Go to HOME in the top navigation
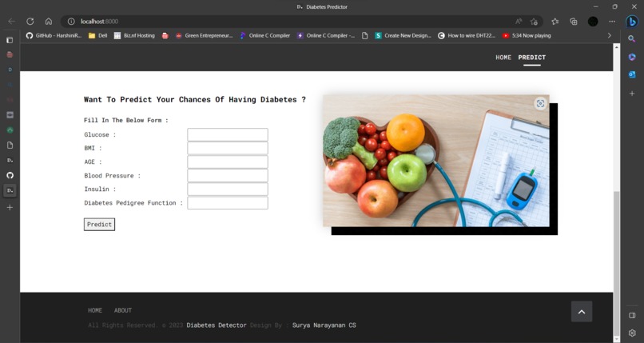 click(503, 58)
